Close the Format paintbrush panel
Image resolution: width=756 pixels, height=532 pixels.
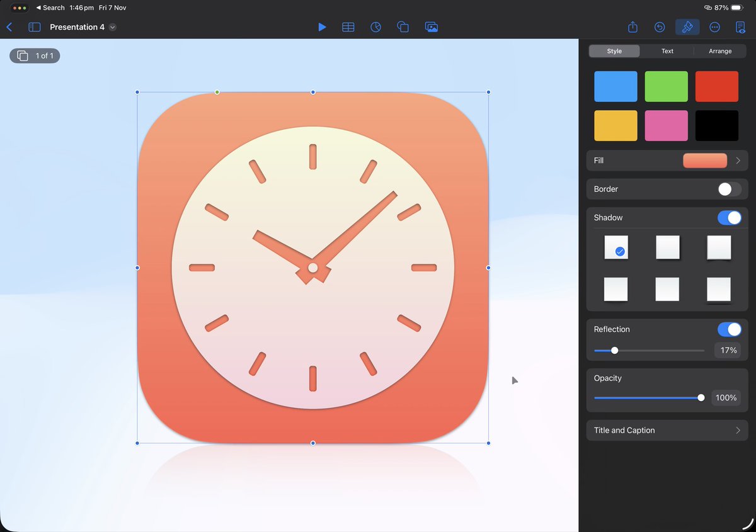[x=687, y=27]
